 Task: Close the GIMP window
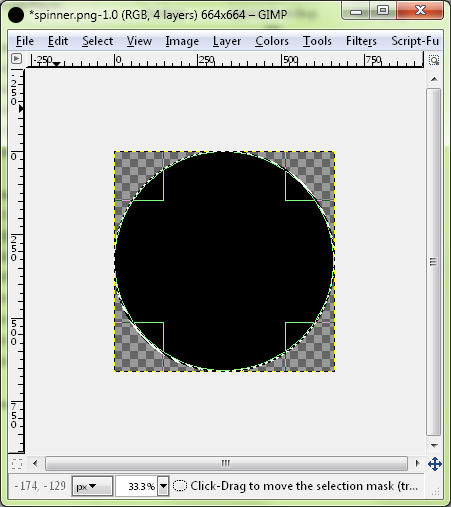click(420, 11)
